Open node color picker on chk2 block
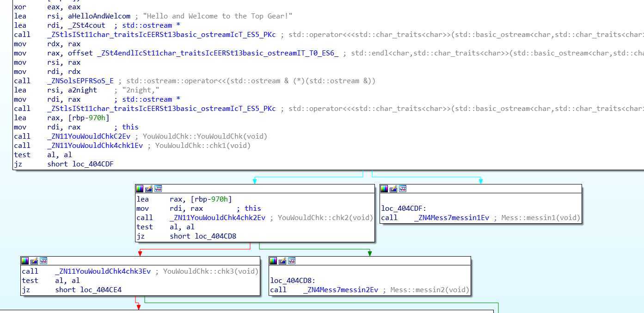 point(140,189)
